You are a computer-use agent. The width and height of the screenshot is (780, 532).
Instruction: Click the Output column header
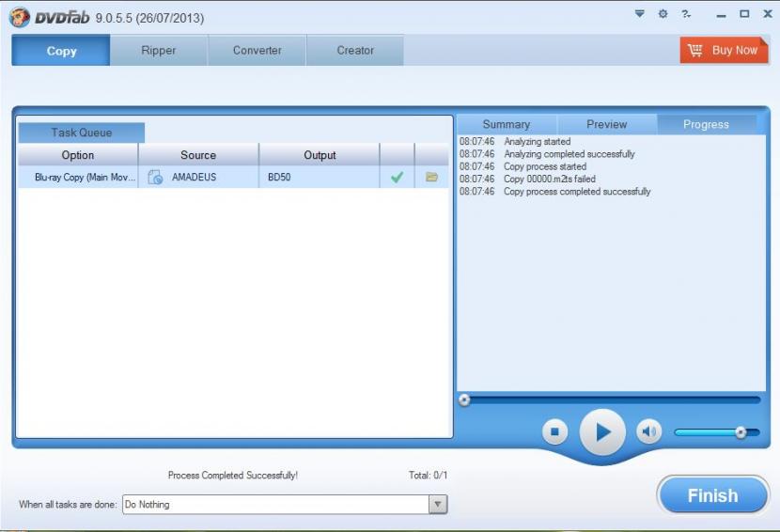click(x=320, y=155)
